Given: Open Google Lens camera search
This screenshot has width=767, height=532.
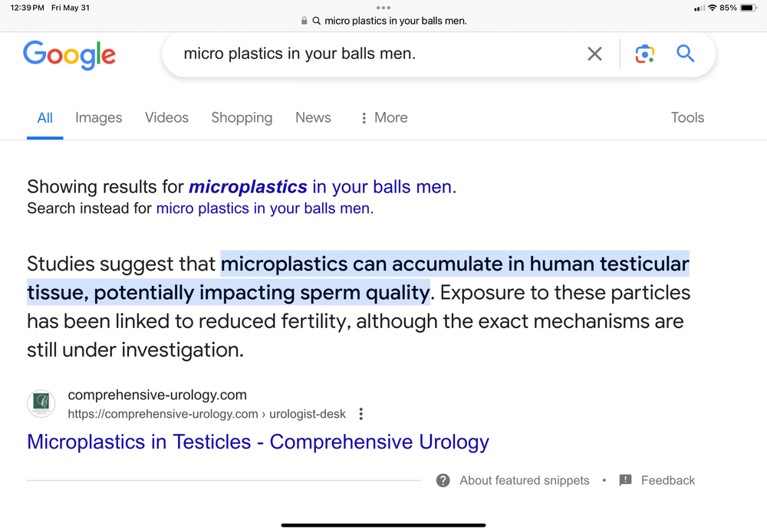Looking at the screenshot, I should pos(645,54).
